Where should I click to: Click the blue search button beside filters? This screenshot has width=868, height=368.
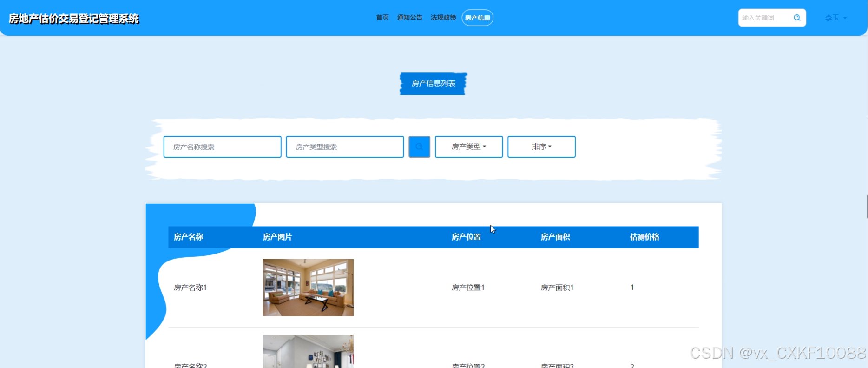419,147
